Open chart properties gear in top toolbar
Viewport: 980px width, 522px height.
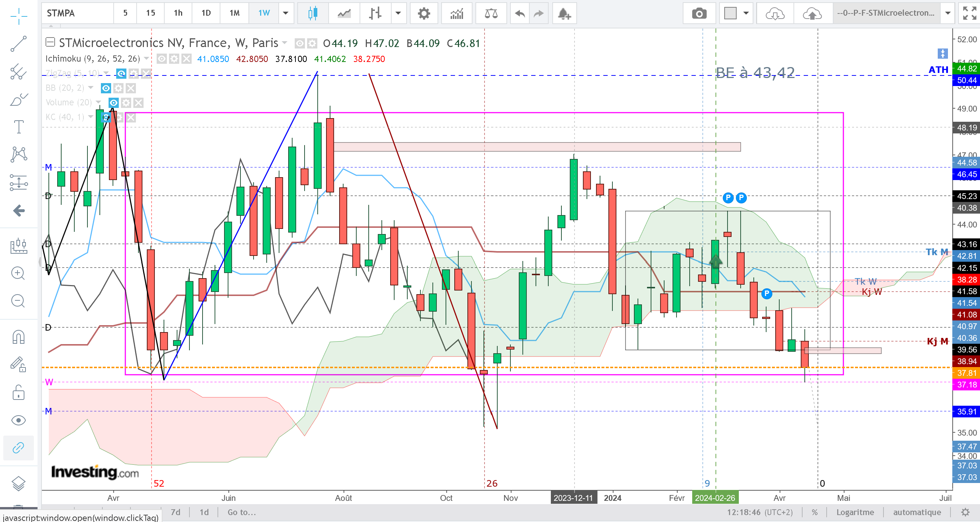(x=424, y=13)
